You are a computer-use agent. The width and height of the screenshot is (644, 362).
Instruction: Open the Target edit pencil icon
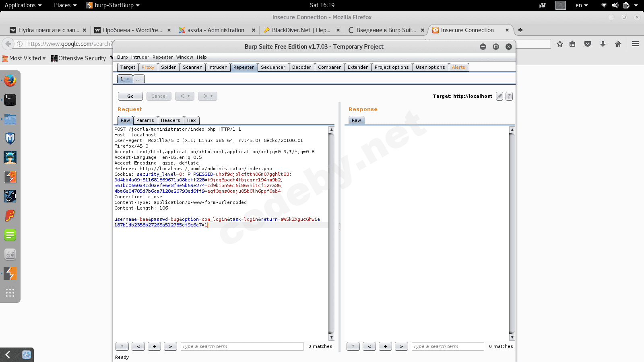pos(500,96)
